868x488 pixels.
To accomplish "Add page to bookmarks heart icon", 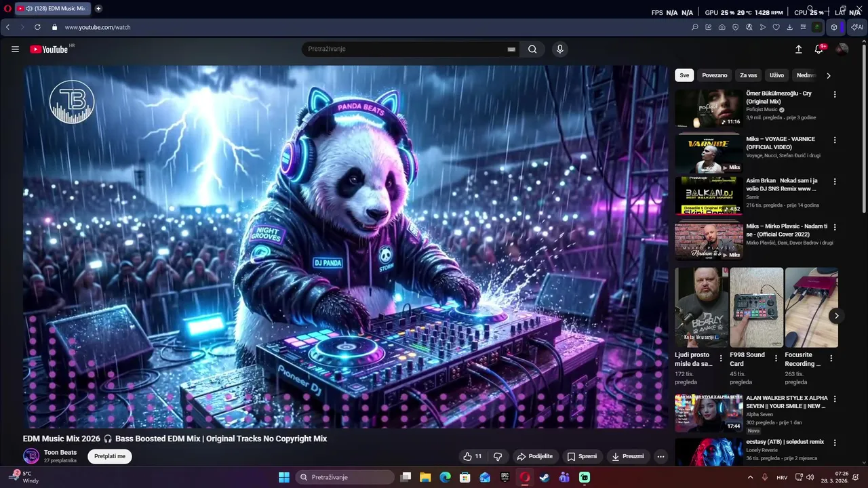I will point(776,27).
